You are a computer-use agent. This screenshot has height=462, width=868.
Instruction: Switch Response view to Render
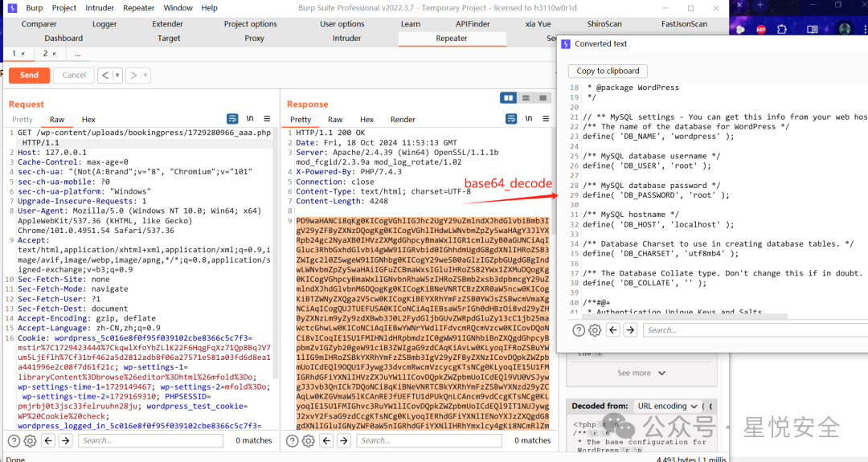point(403,120)
